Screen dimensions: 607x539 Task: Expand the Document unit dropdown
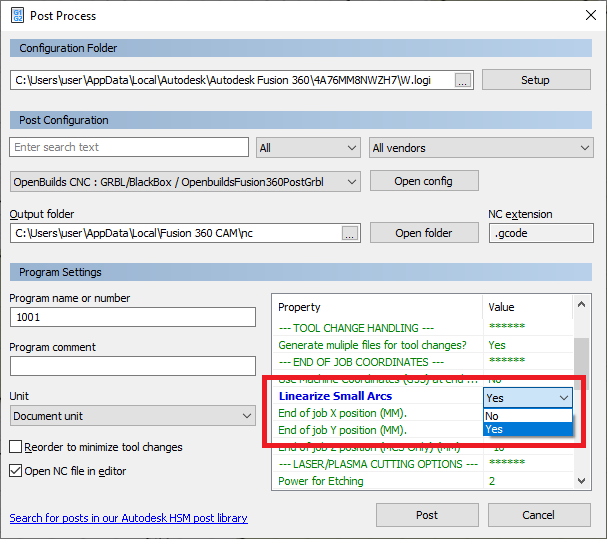coord(133,415)
